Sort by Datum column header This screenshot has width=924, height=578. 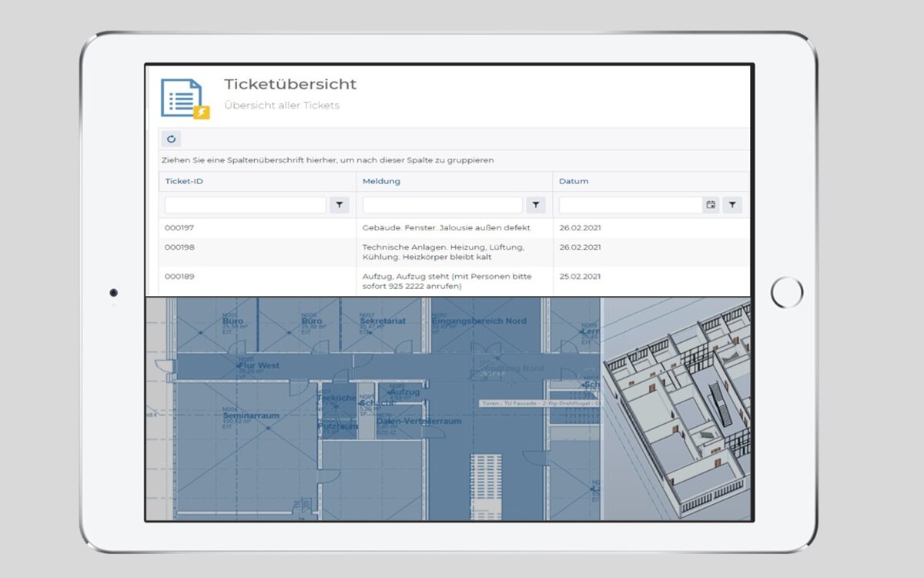tap(574, 181)
